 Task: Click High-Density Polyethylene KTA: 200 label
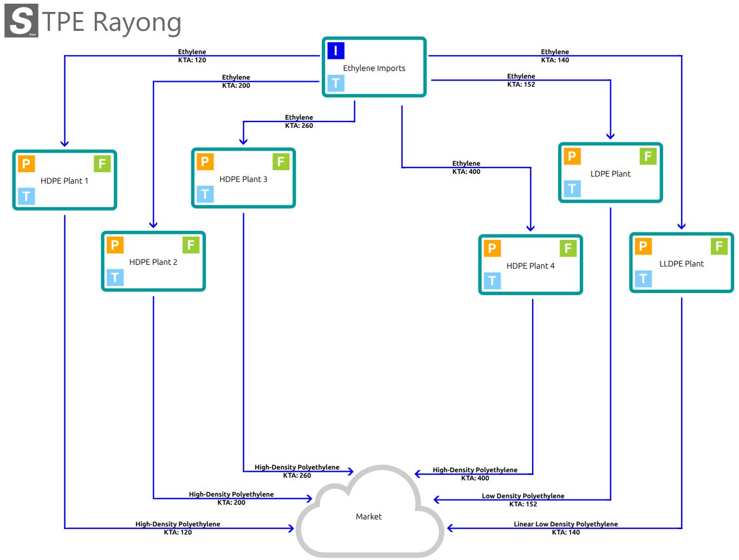click(231, 498)
